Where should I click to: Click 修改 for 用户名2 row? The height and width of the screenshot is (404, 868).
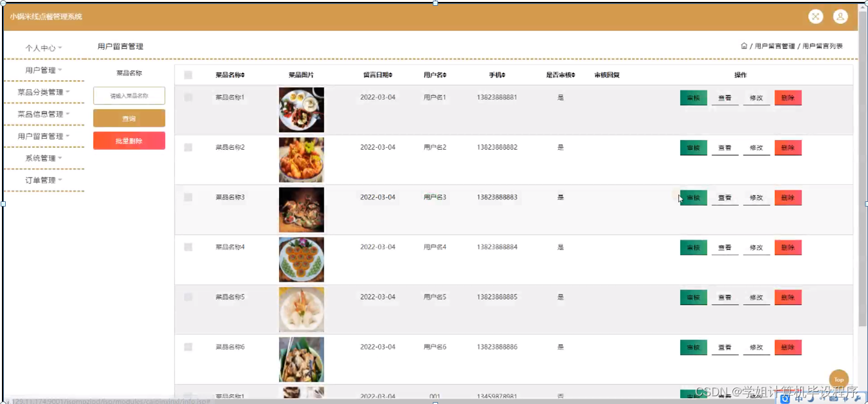(756, 148)
